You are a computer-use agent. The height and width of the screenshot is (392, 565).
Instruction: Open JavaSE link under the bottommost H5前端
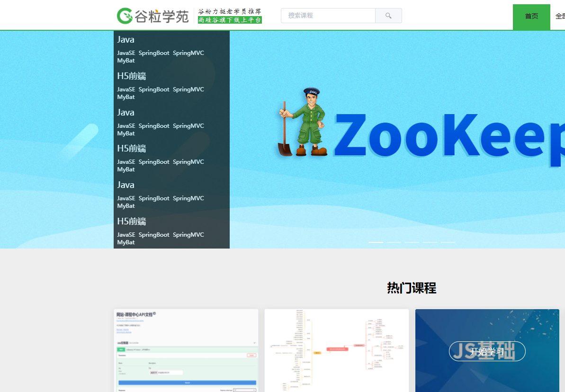coord(126,235)
